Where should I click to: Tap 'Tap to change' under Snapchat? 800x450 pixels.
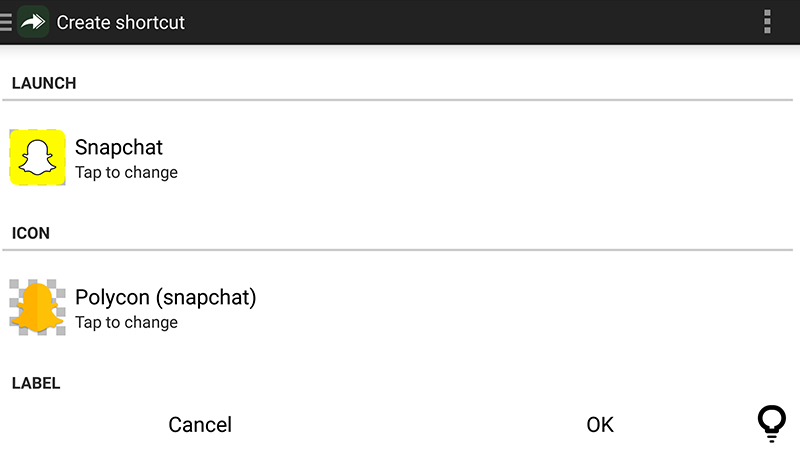pos(127,172)
